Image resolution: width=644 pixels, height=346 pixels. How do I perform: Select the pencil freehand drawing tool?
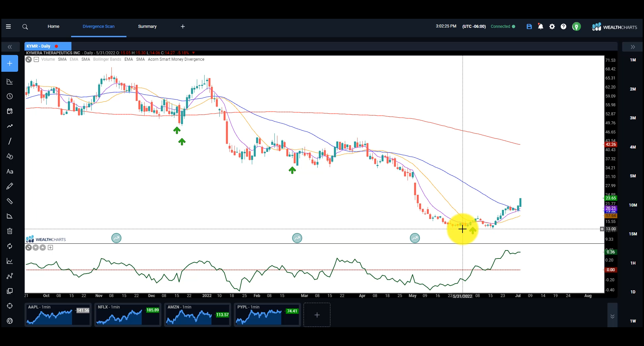[10, 186]
